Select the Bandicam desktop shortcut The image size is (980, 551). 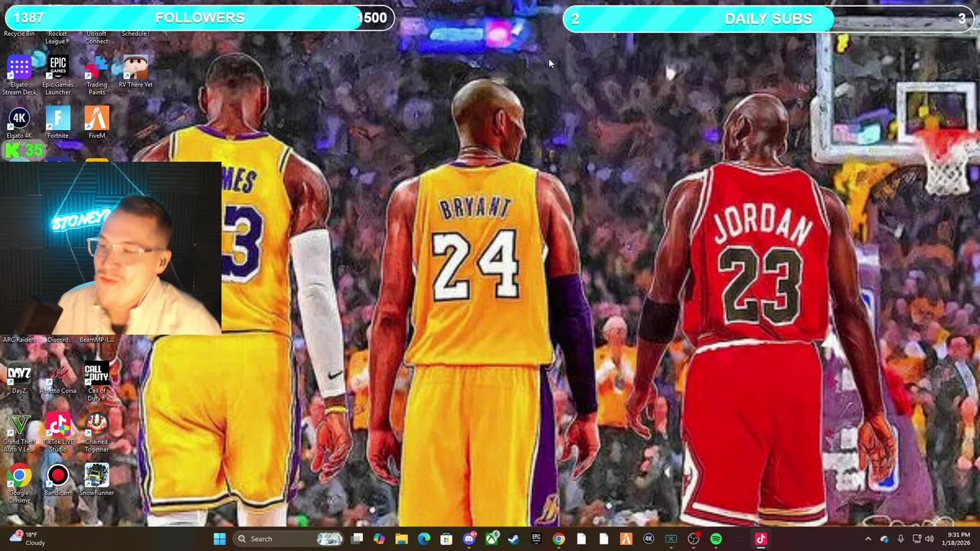(58, 480)
